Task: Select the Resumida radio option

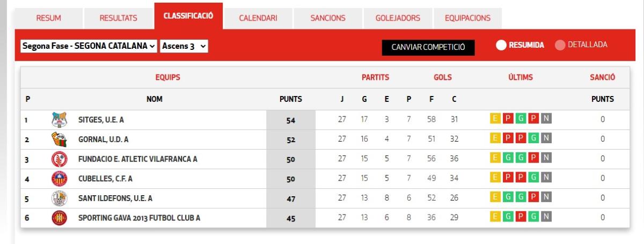Action: click(x=501, y=46)
